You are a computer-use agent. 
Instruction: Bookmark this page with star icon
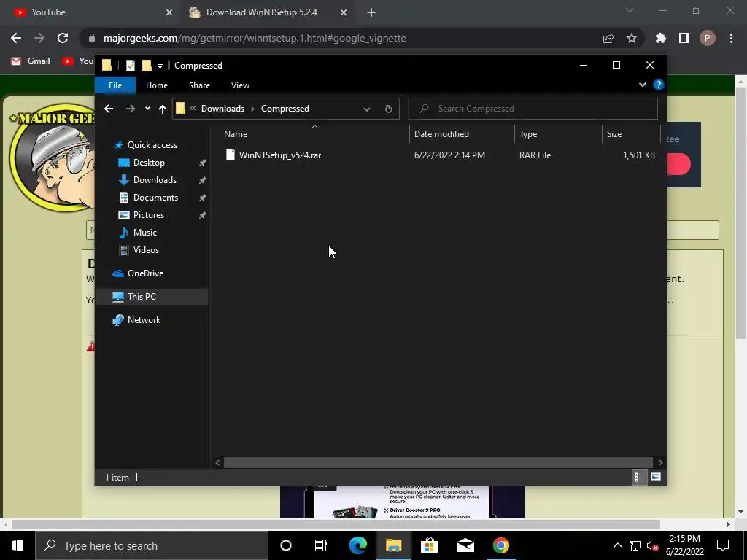[x=632, y=38]
